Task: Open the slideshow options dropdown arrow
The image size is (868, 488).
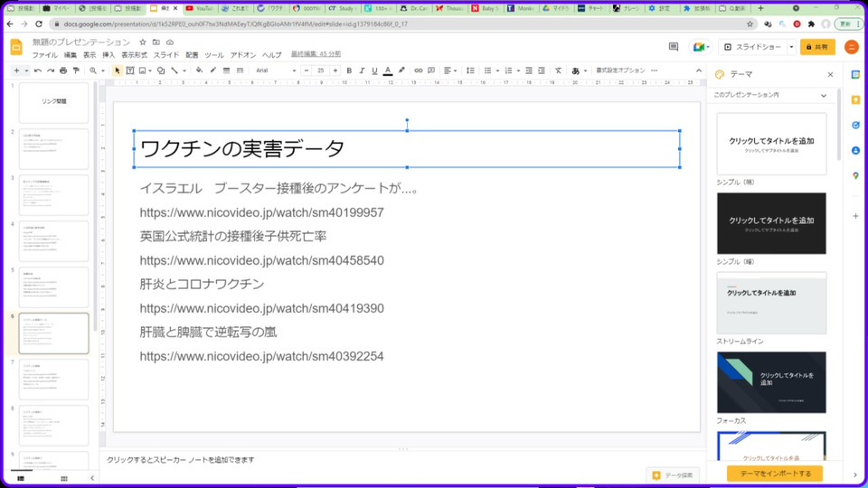Action: pyautogui.click(x=791, y=47)
